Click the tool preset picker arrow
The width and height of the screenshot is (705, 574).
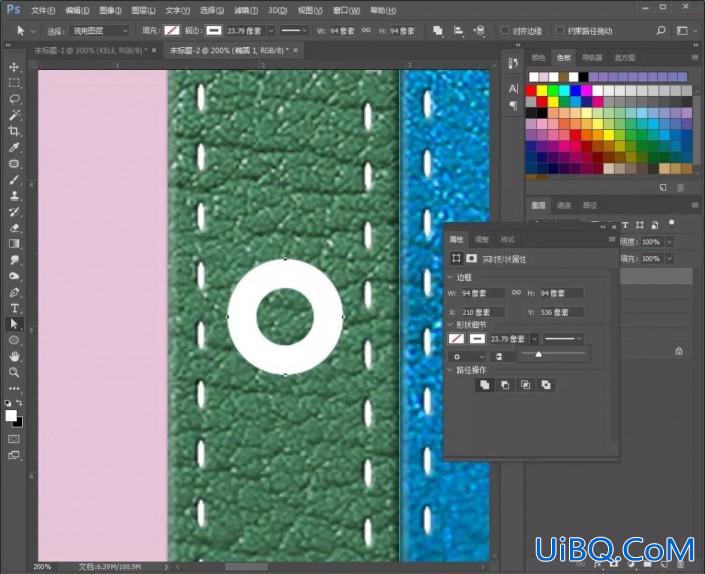click(x=33, y=31)
